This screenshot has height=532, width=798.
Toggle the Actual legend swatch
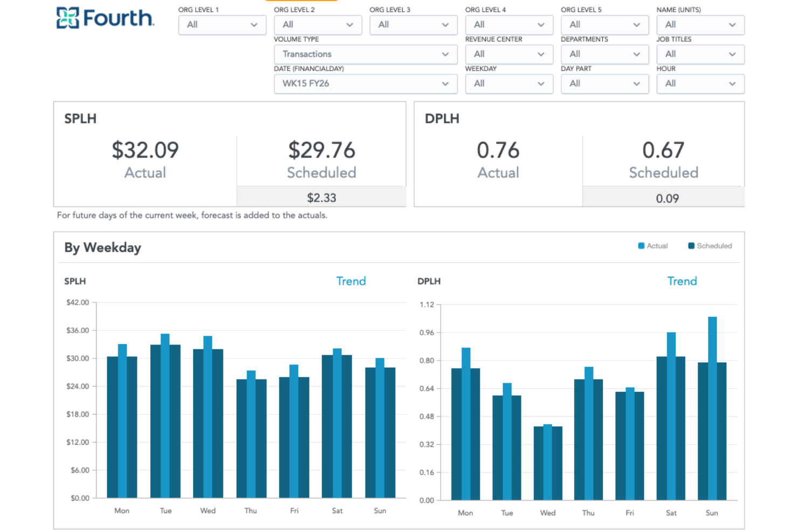click(641, 246)
